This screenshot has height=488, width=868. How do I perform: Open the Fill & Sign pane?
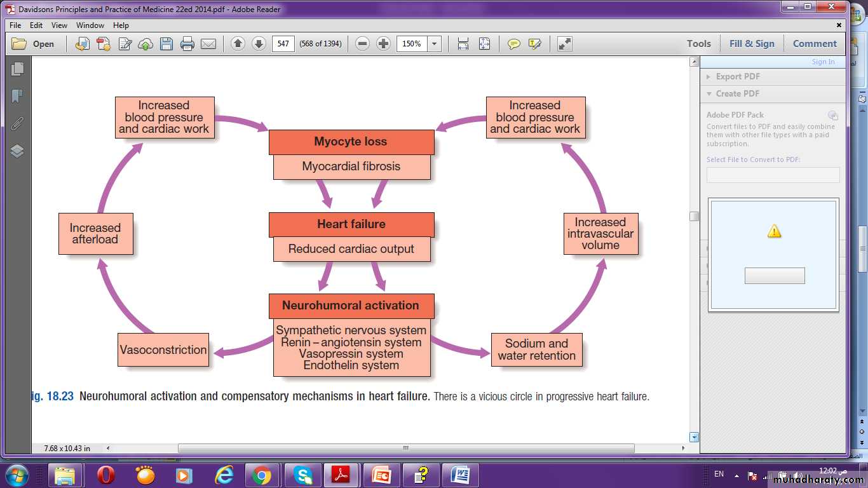pos(752,44)
